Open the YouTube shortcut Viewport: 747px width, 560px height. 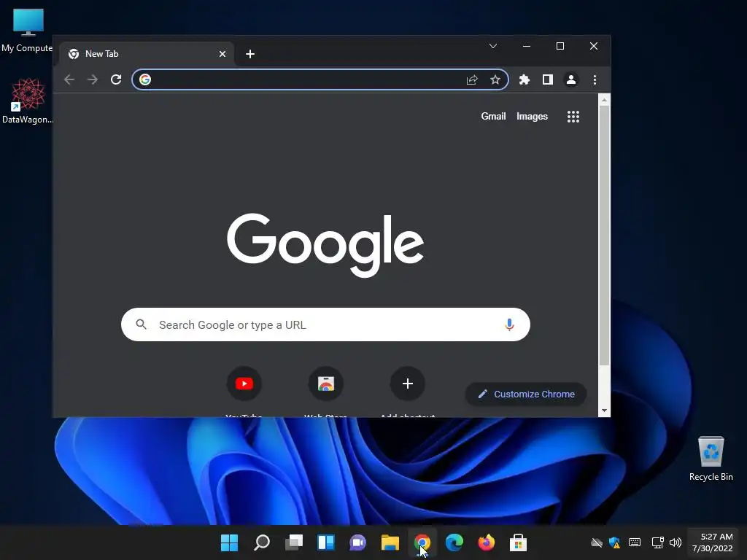pos(244,384)
